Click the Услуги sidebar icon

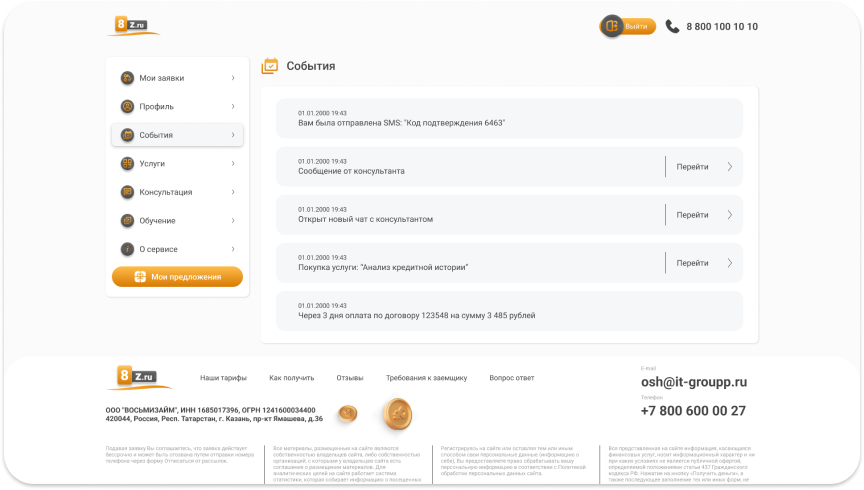(127, 163)
